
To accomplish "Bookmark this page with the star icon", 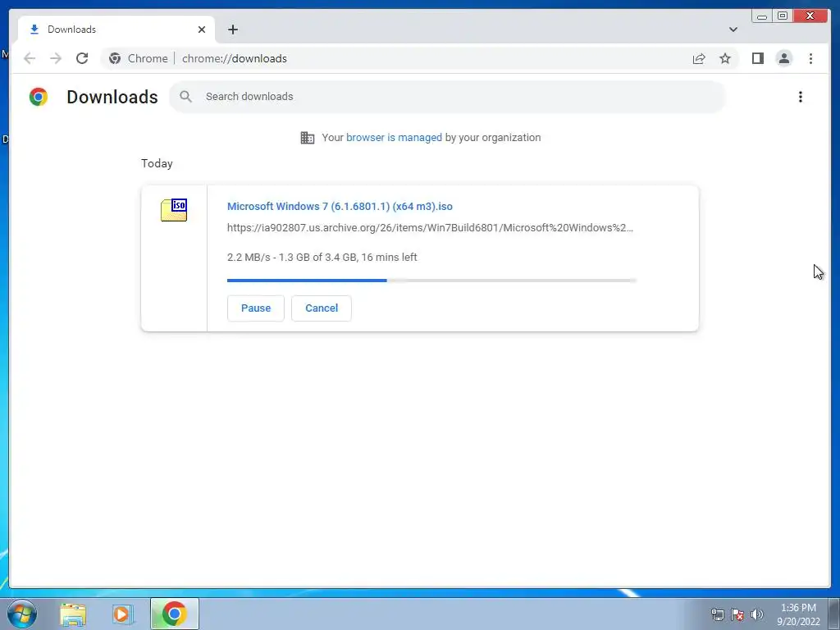I will click(725, 58).
